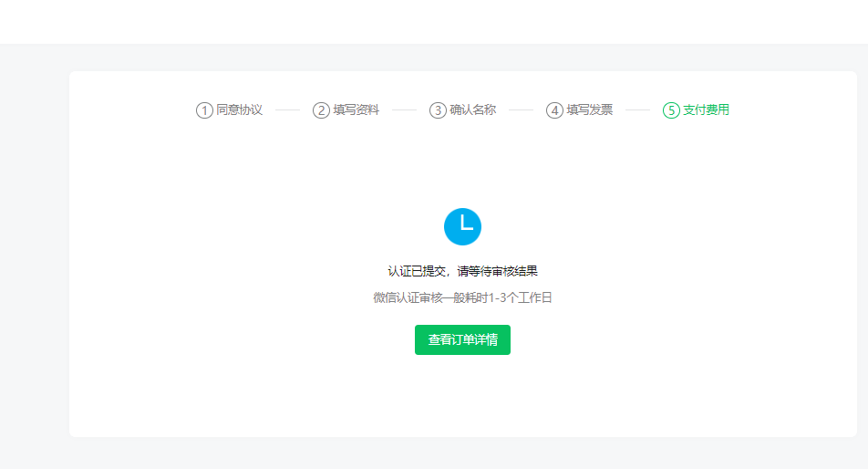Viewport: 868px width, 469px height.
Task: Click the step 1 number circle
Action: (x=204, y=110)
